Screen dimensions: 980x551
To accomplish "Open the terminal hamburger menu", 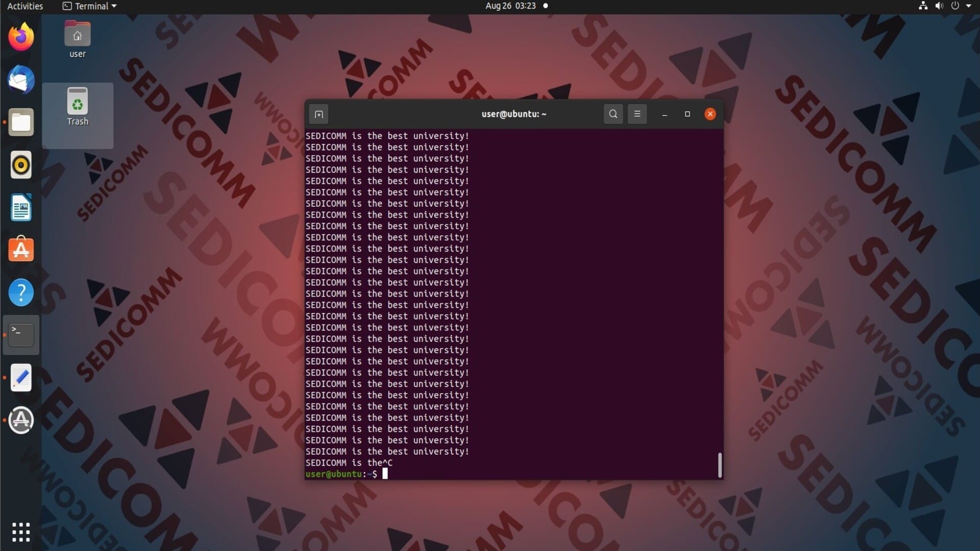I will pyautogui.click(x=637, y=114).
